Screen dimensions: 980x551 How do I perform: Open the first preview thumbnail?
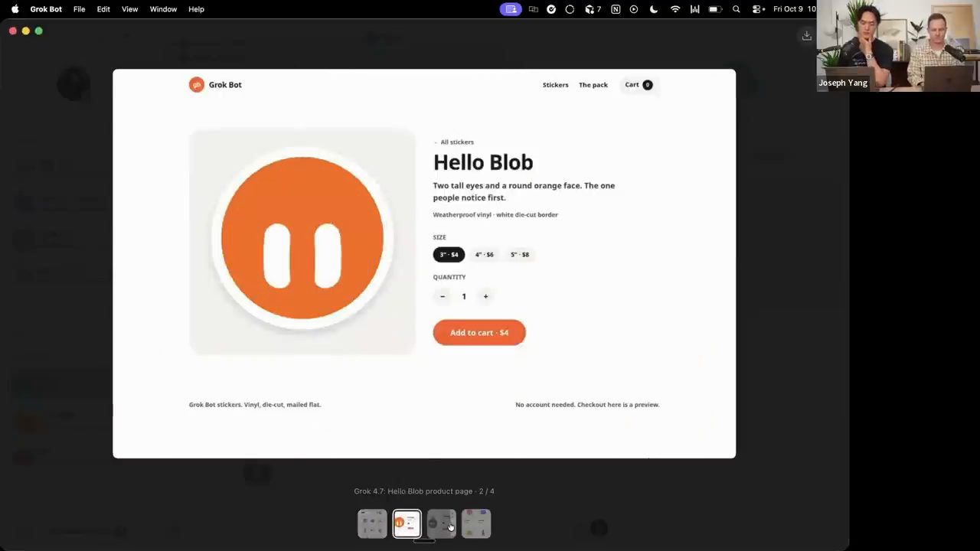[x=373, y=524]
